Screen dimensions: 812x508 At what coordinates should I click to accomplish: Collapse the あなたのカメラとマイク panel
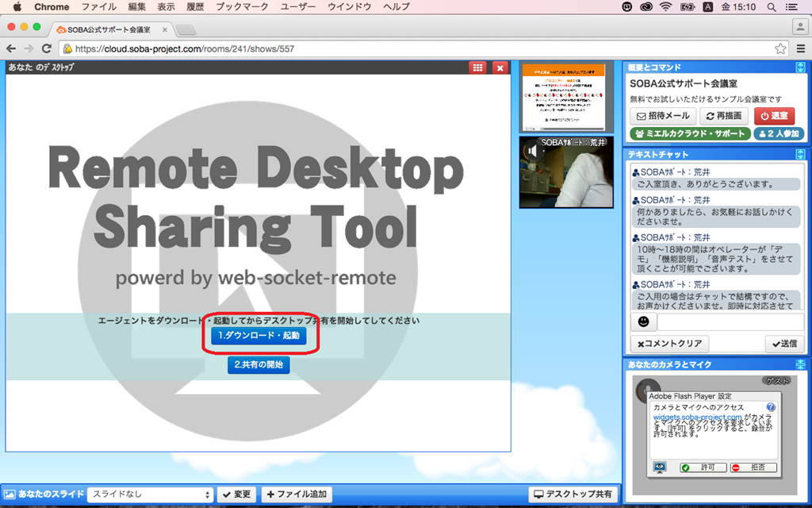(x=800, y=364)
